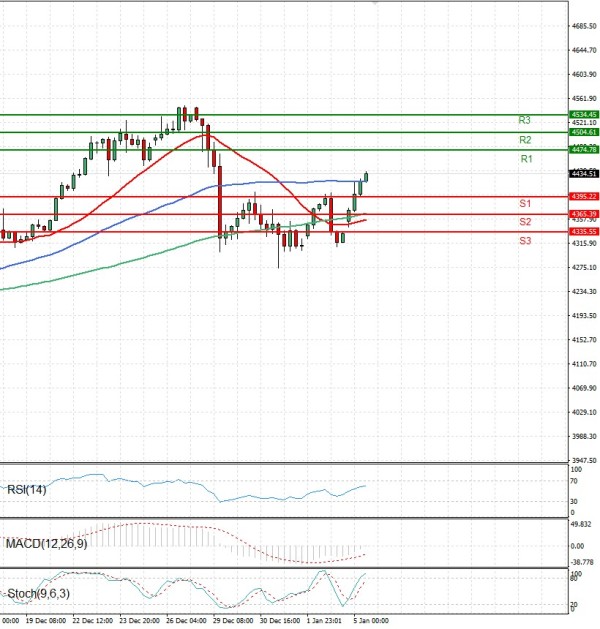Click the current price tag 4434.51
600x629 pixels.
click(584, 173)
